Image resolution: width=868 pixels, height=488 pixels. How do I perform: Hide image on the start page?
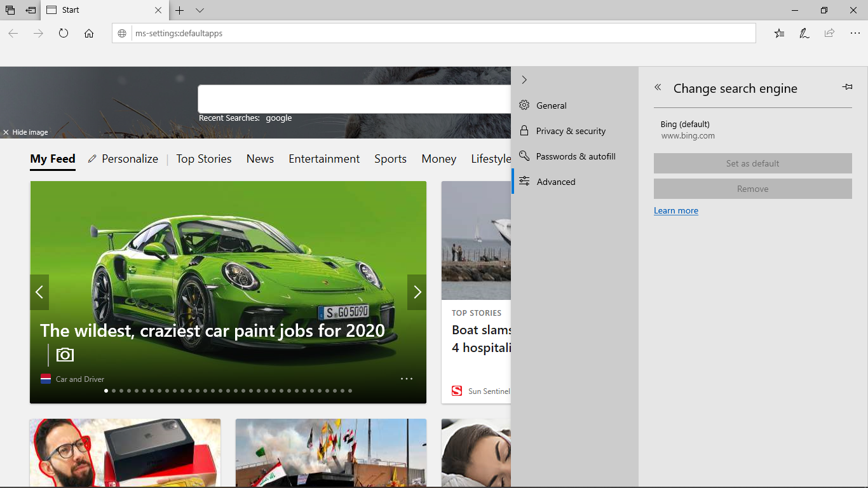[25, 132]
